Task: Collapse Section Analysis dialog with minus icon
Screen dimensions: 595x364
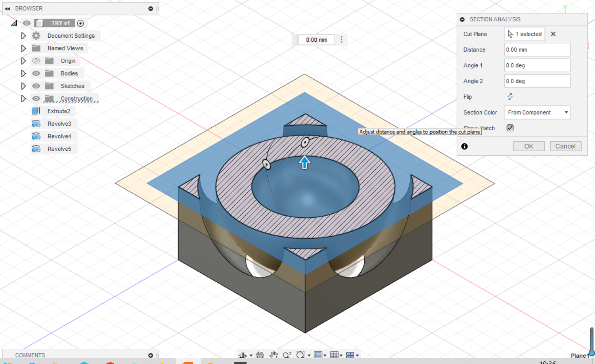Action: click(x=462, y=19)
